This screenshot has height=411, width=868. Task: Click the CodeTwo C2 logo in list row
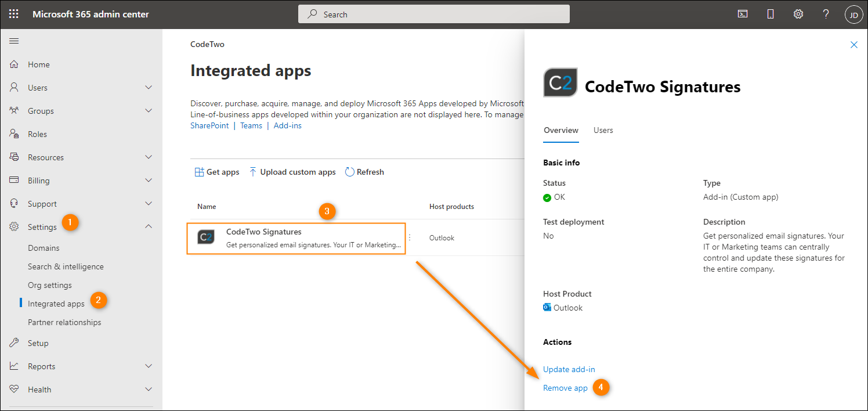(206, 237)
